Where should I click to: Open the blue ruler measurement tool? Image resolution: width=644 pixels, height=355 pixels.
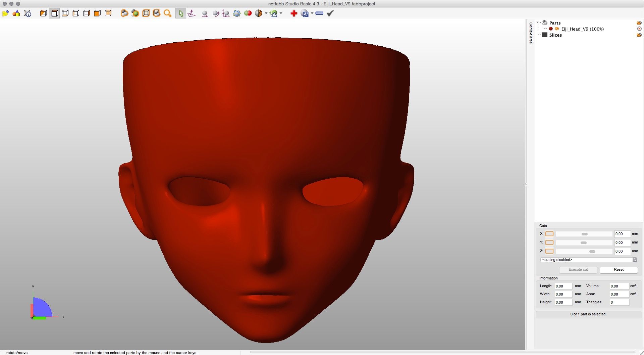tap(319, 13)
